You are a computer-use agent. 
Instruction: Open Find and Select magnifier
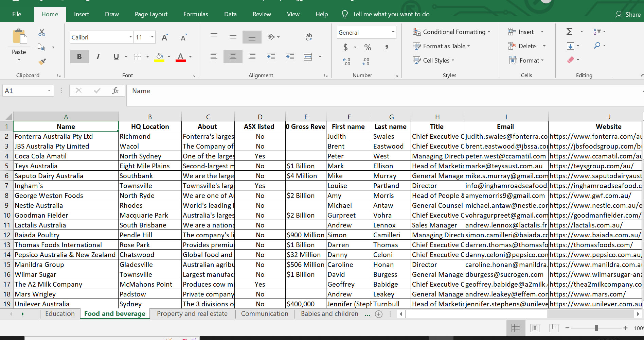(597, 45)
